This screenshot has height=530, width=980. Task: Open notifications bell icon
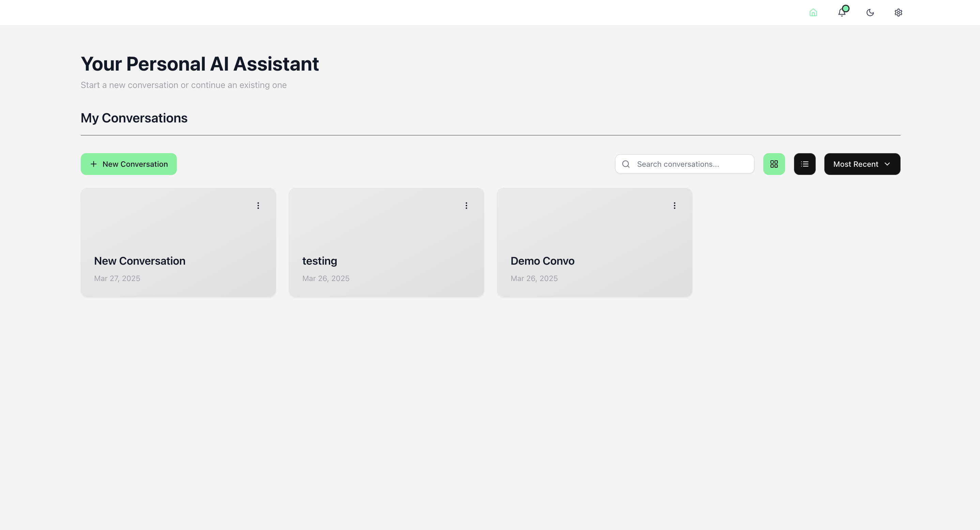(x=842, y=13)
